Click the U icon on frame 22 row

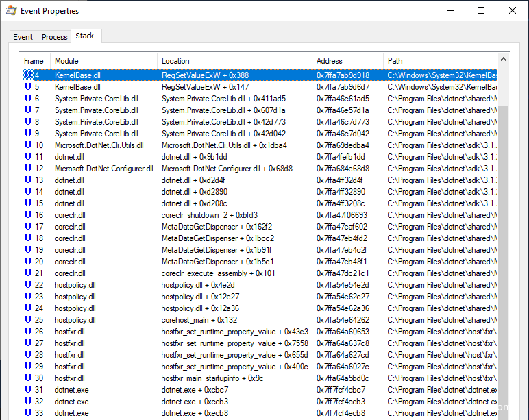pos(27,285)
